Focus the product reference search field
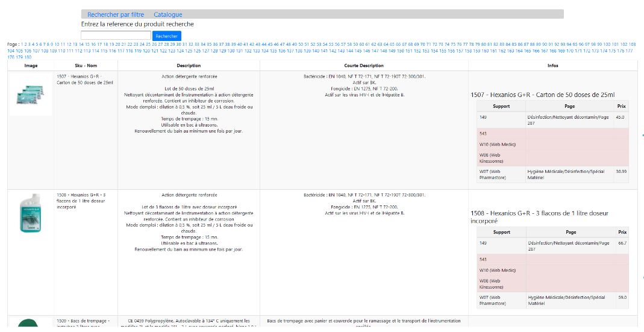 pyautogui.click(x=116, y=36)
